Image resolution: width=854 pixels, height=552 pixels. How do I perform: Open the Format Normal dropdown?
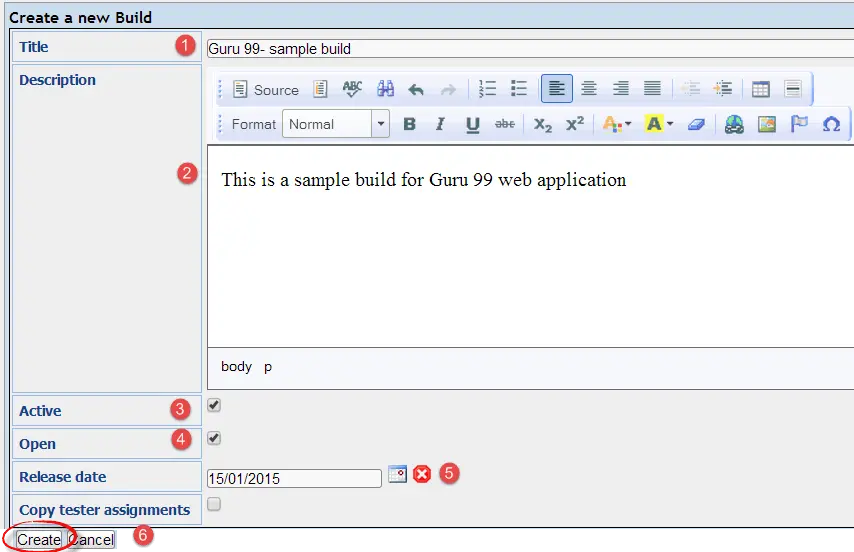point(336,124)
